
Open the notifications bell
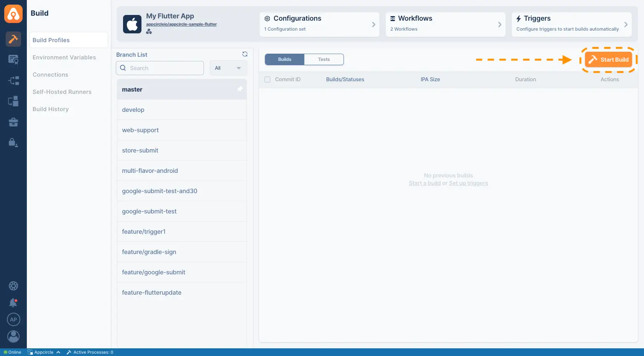point(13,303)
